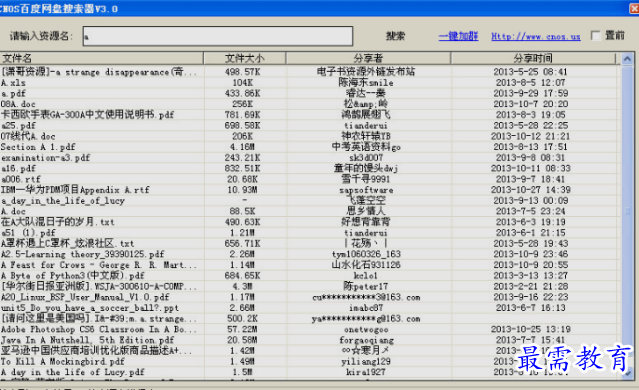
Task: Open the 一键加群 link
Action: [458, 36]
